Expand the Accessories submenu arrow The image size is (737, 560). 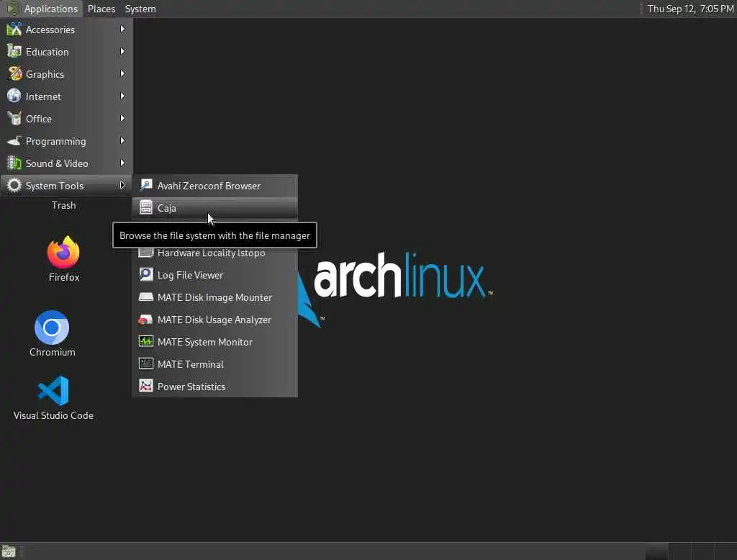(x=122, y=30)
